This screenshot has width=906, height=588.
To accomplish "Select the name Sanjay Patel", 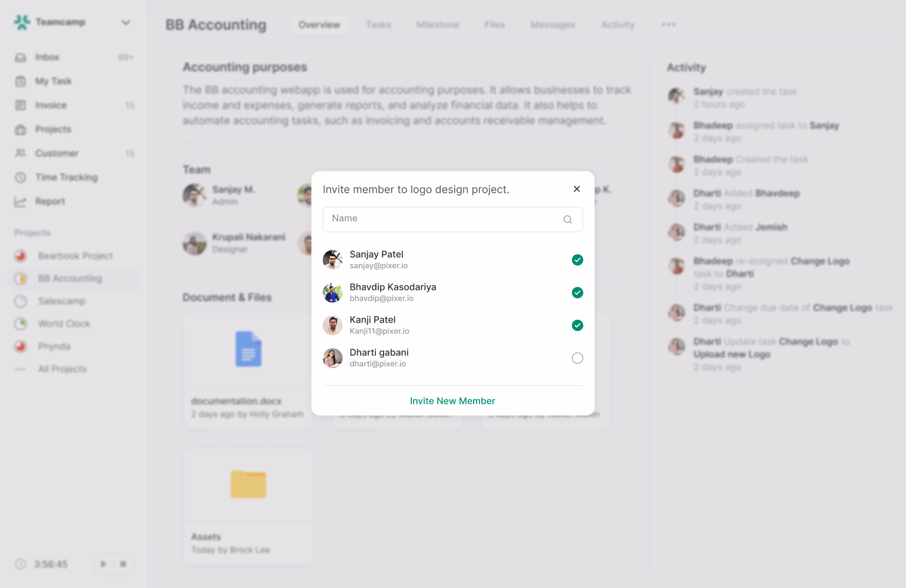I will [377, 254].
